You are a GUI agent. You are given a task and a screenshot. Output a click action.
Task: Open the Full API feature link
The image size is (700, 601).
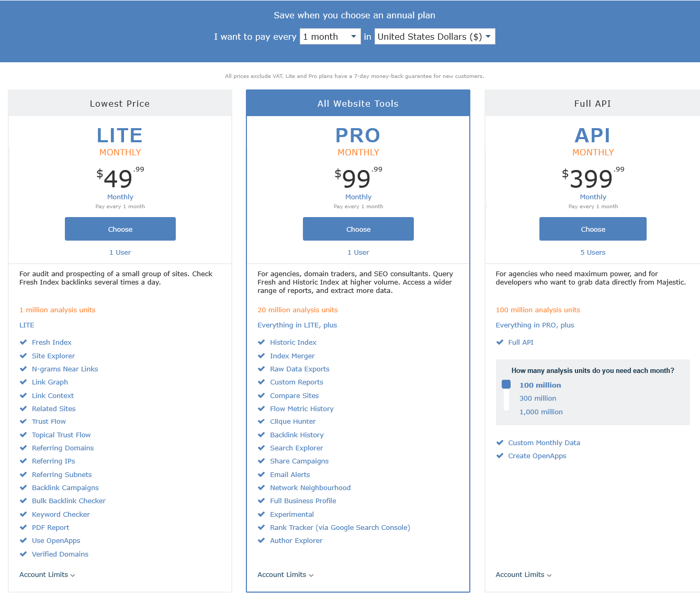pyautogui.click(x=521, y=342)
